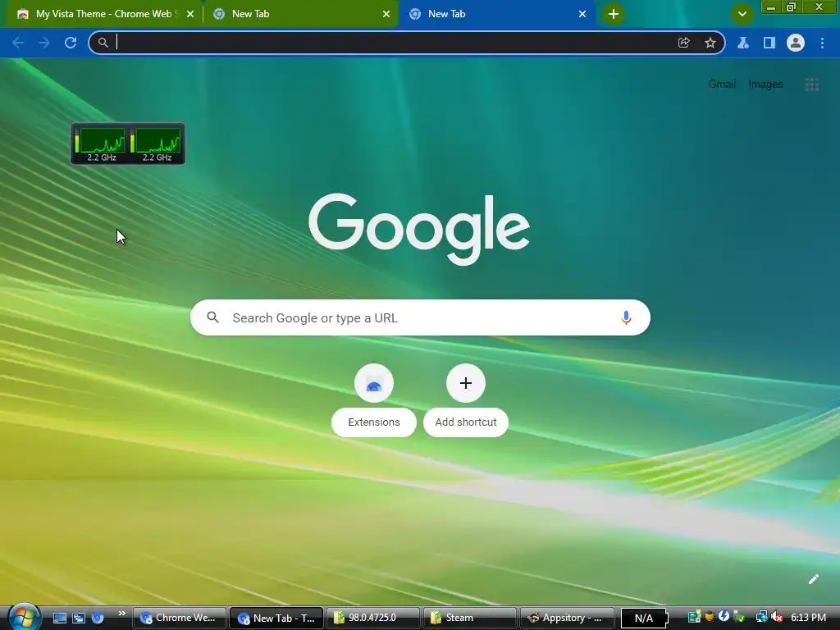Click the first system tray icon left of the shield
The width and height of the screenshot is (840, 630).
[694, 617]
